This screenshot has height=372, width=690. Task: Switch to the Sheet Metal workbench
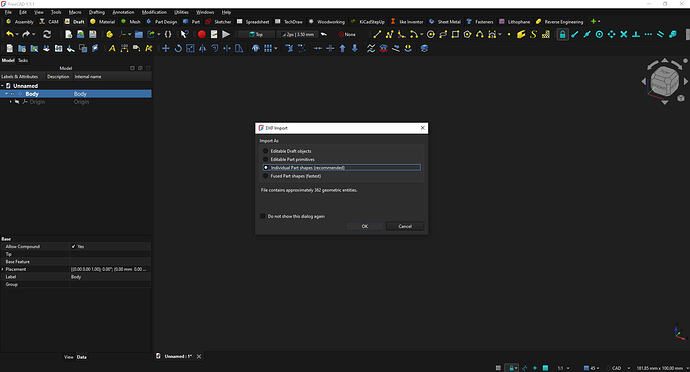(445, 22)
